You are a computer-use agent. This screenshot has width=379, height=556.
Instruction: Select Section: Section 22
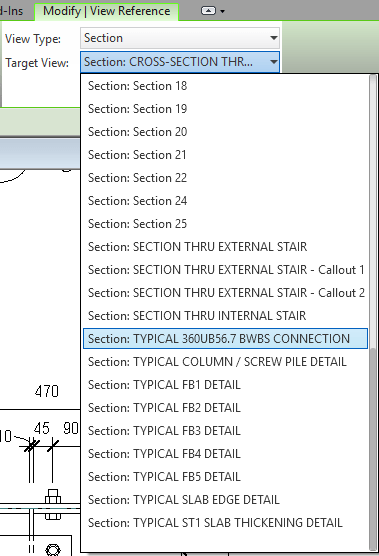click(225, 178)
